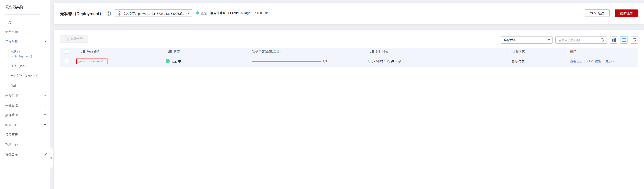The image size is (644, 189).
Task: Switch to card grid view icon
Action: click(x=614, y=40)
